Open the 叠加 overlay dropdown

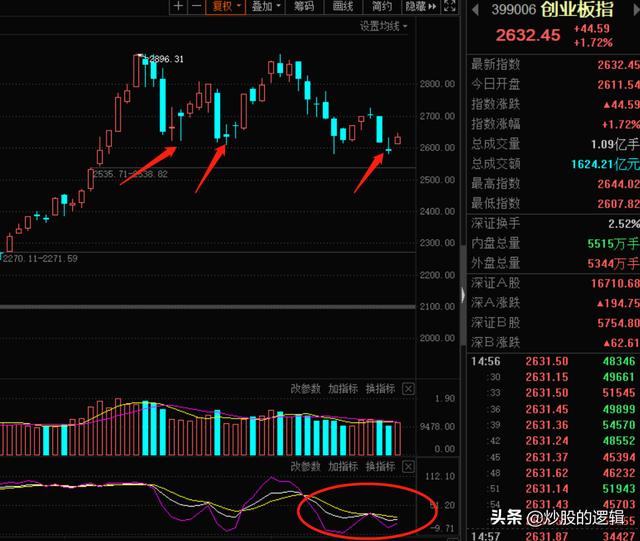pos(266,6)
